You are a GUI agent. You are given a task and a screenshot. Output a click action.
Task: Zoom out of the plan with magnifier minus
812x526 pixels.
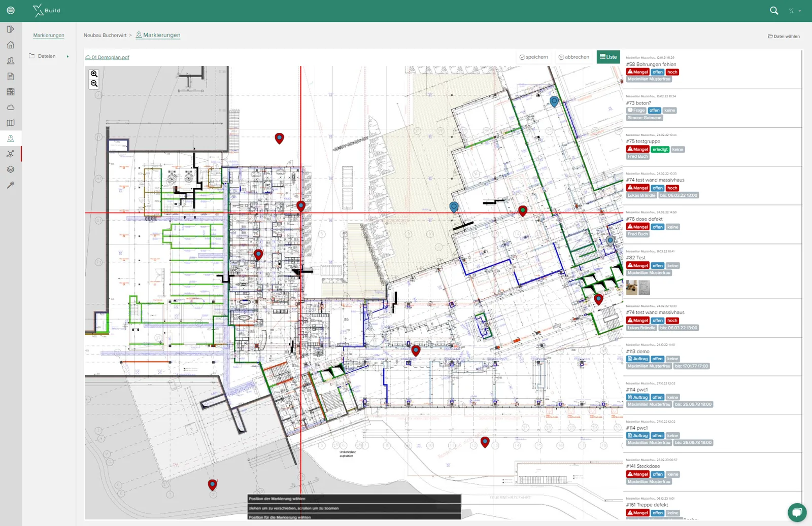(x=94, y=84)
